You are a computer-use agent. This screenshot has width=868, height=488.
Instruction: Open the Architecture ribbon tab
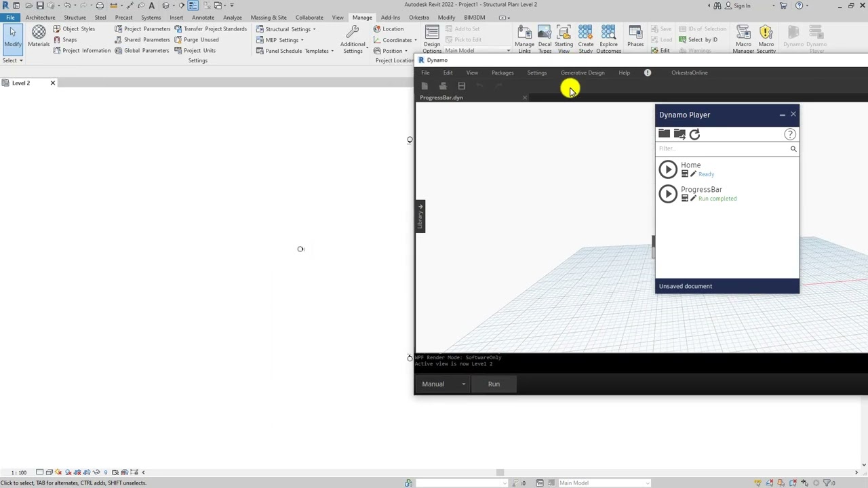(x=40, y=18)
